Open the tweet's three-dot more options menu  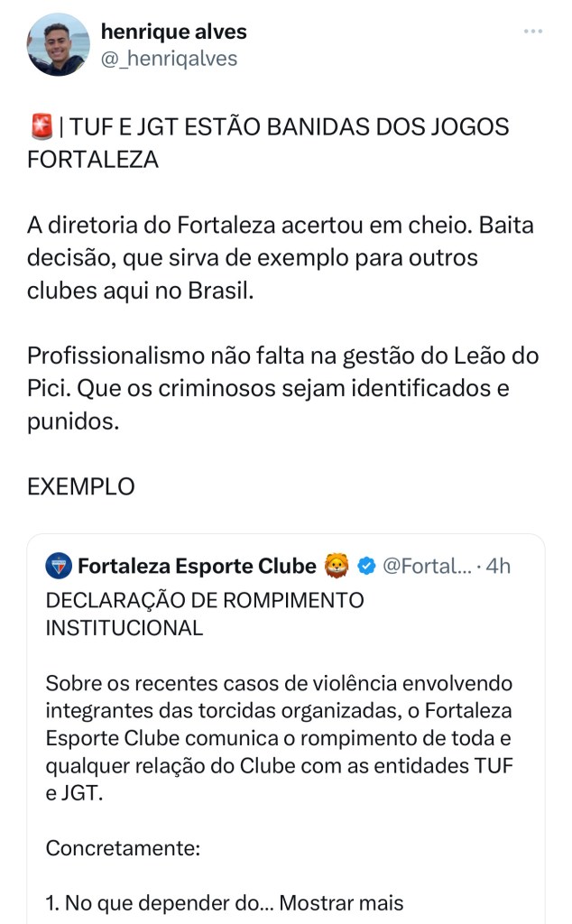point(533,31)
